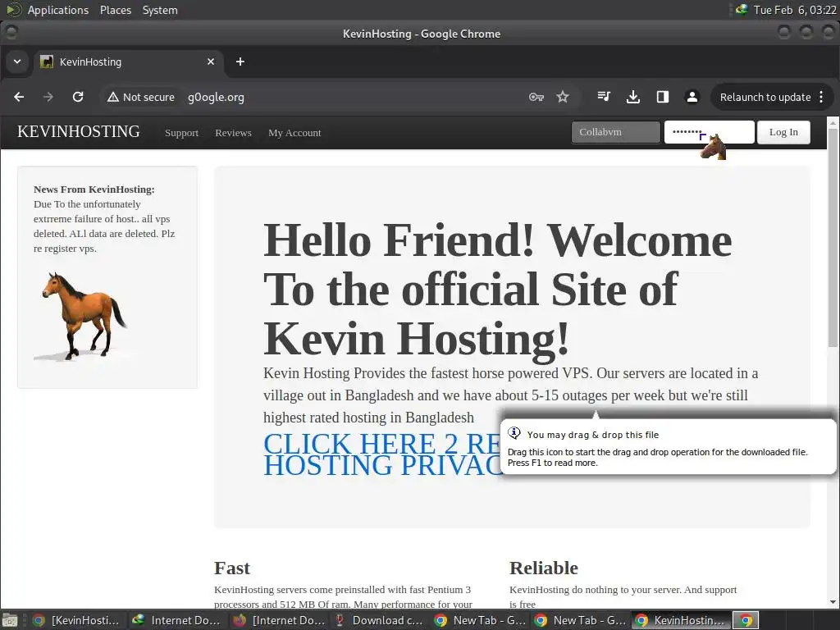The image size is (840, 630).
Task: Go back with the browser back arrow
Action: tap(20, 97)
